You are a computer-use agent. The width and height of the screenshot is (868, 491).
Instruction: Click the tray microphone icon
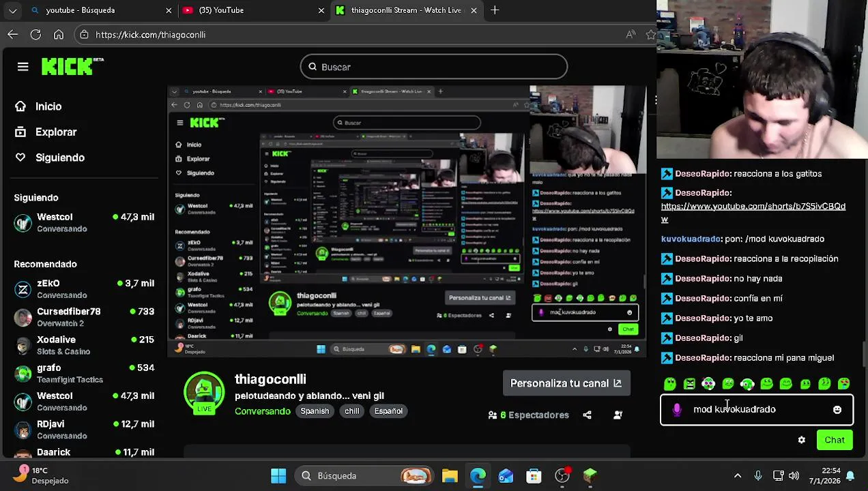click(758, 475)
